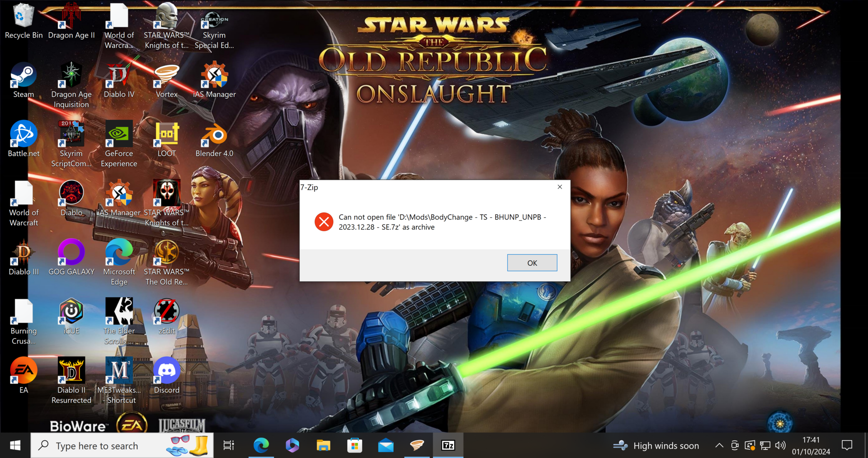Select the Vortex mod manager icon
The height and width of the screenshot is (458, 868).
(x=167, y=81)
